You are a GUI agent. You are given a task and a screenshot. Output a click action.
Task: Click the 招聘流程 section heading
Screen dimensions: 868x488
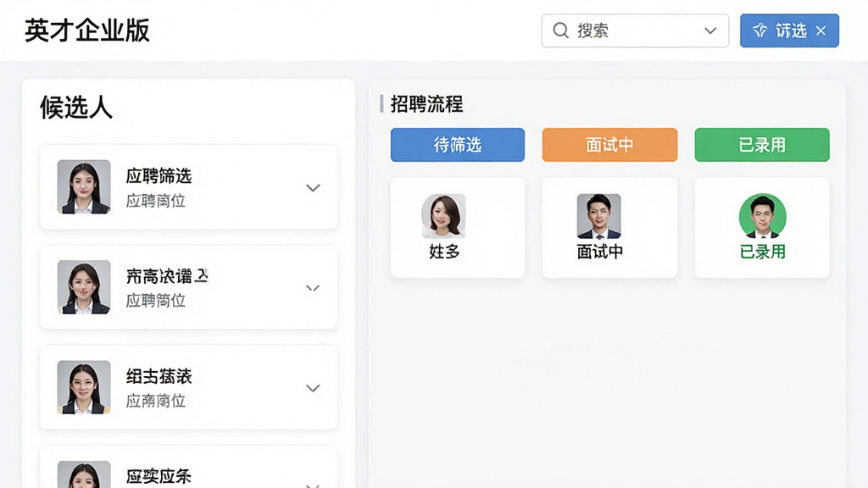pyautogui.click(x=426, y=104)
